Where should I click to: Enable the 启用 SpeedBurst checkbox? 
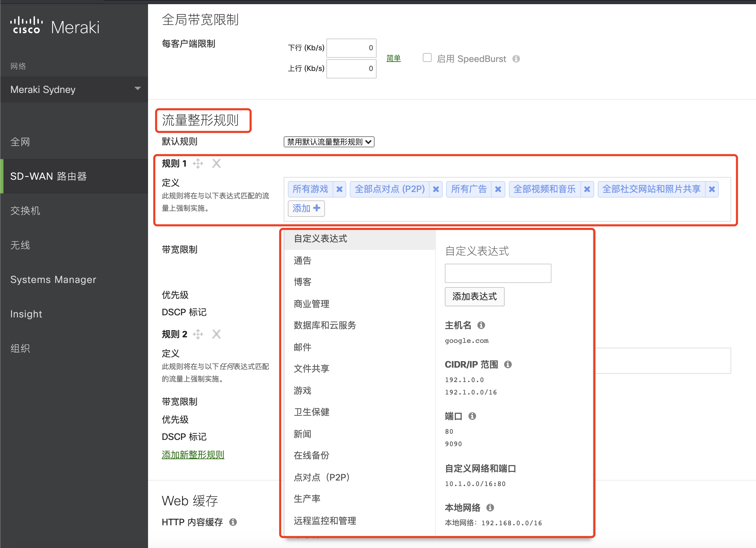pyautogui.click(x=427, y=58)
